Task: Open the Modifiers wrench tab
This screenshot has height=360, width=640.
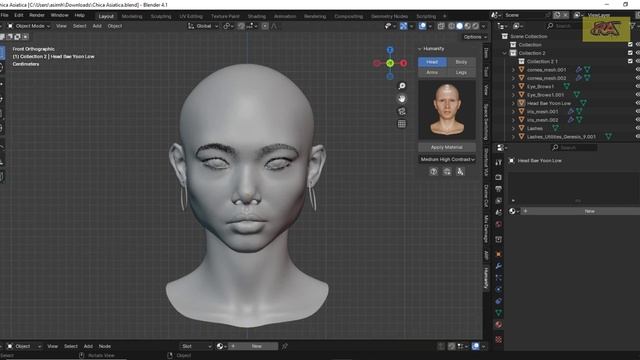Action: pyautogui.click(x=498, y=266)
